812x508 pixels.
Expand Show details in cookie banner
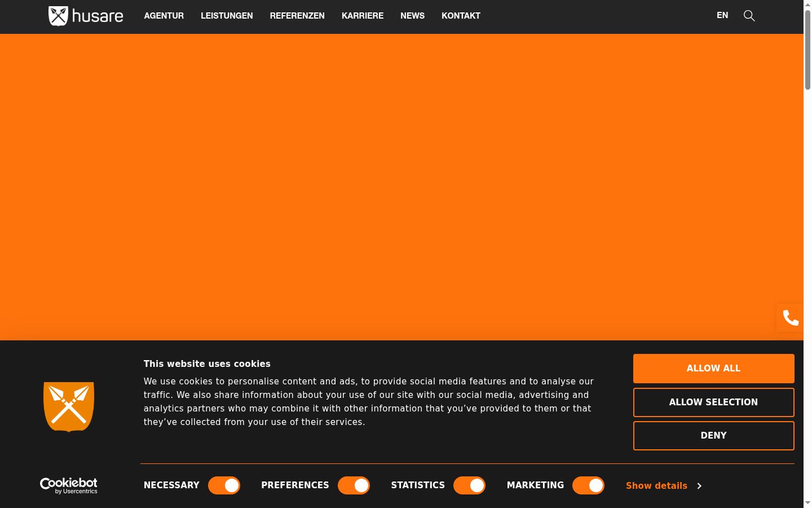point(664,486)
